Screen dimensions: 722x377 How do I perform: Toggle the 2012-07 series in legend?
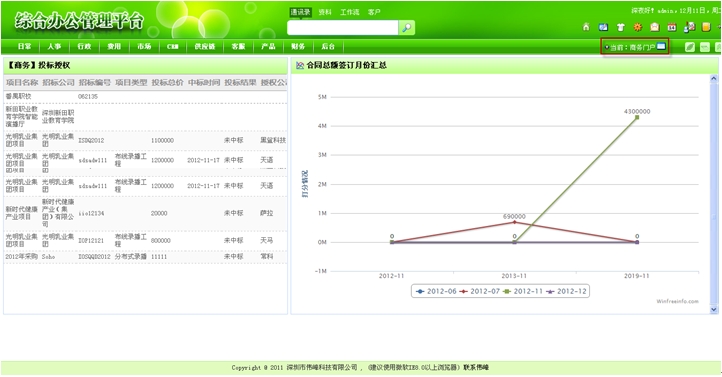click(x=479, y=291)
